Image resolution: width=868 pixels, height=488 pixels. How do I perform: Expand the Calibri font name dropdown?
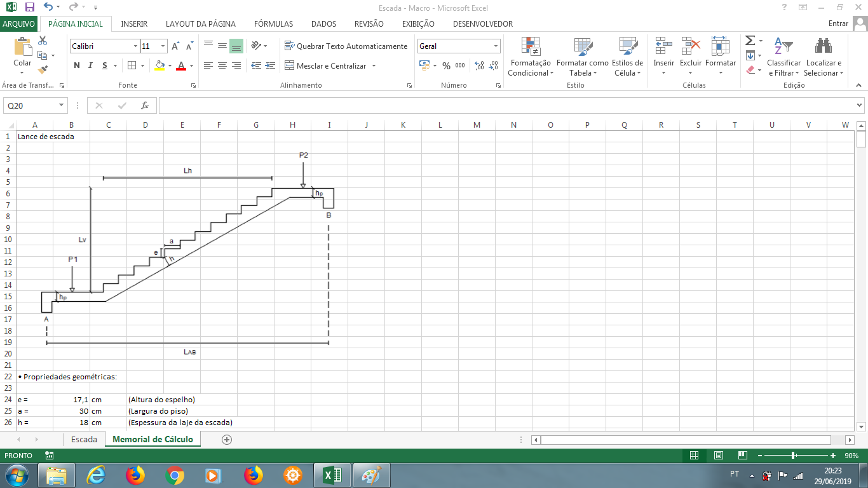point(135,46)
